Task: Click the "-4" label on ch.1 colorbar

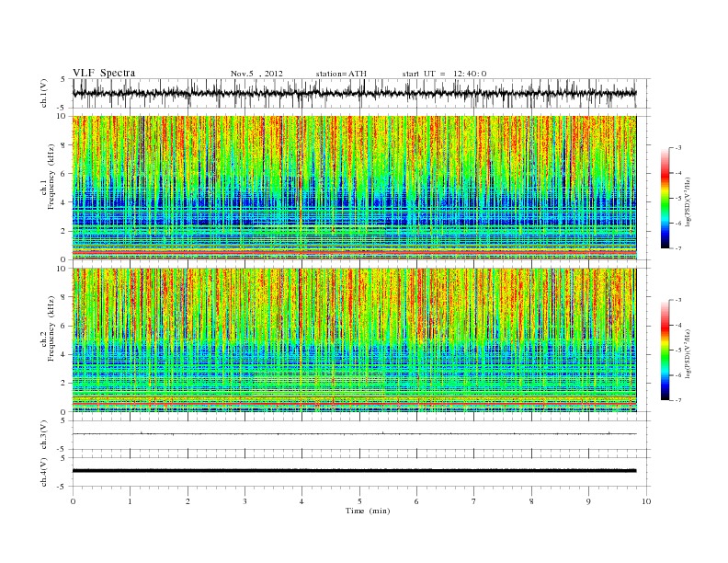Action: tap(678, 173)
